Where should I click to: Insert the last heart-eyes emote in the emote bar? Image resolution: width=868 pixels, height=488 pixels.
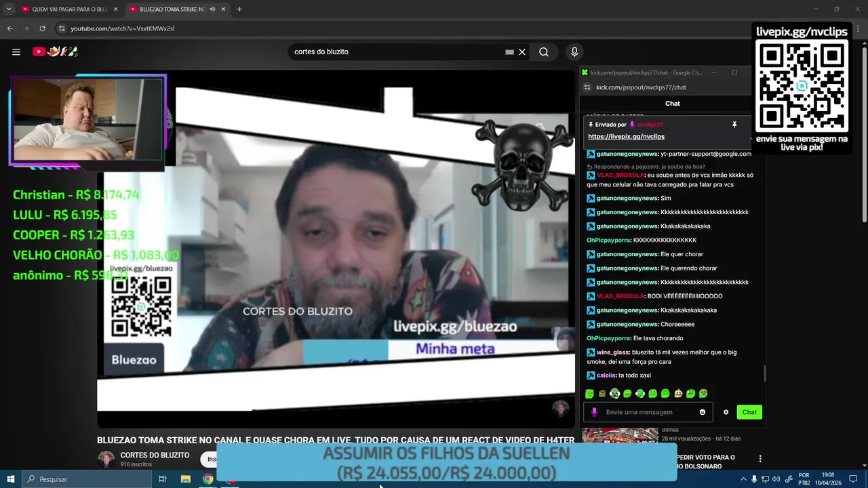703,394
